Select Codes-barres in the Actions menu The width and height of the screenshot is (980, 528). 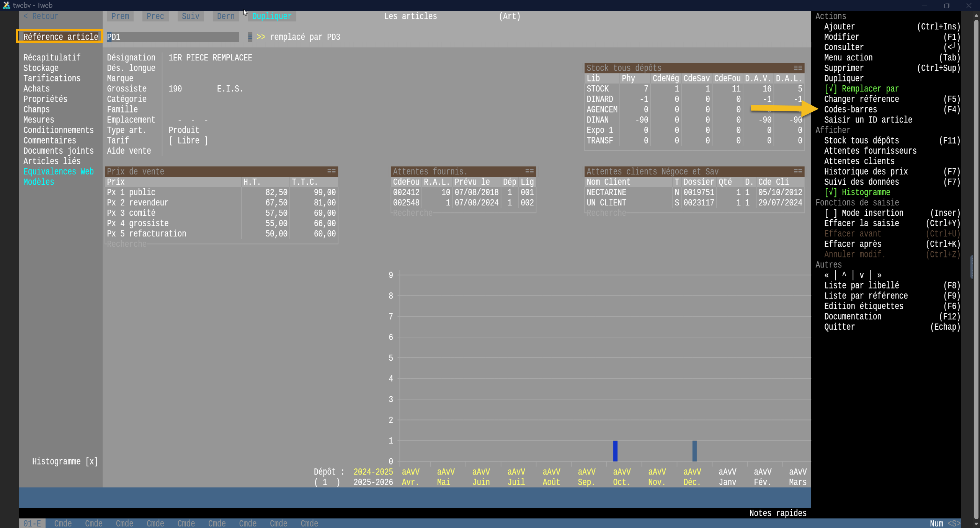(x=850, y=109)
